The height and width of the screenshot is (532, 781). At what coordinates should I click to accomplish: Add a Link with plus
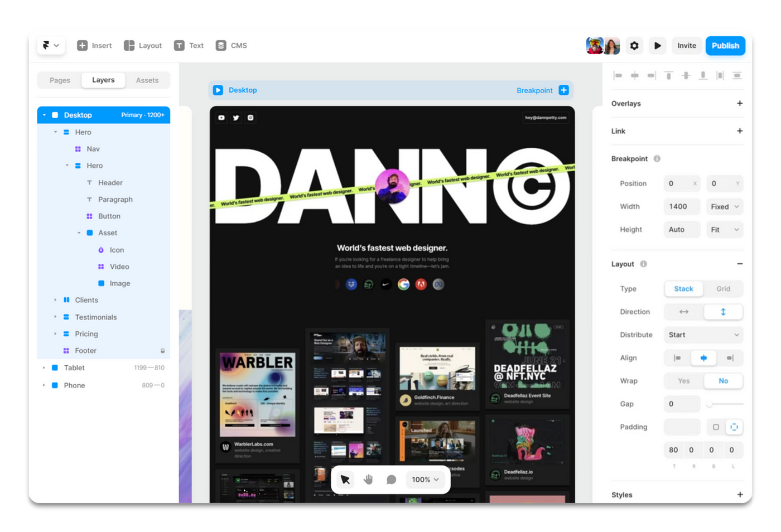740,131
